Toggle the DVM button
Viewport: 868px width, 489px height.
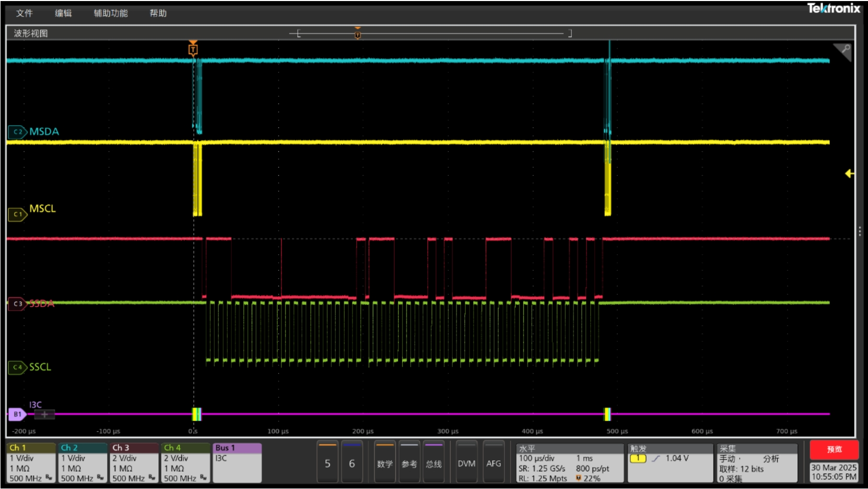(466, 463)
